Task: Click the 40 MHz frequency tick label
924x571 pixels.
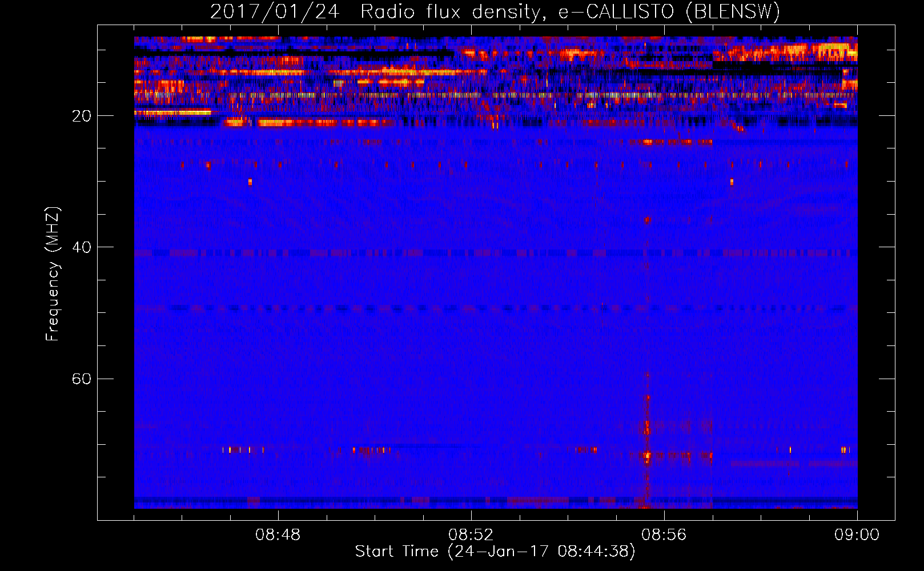Action: [81, 247]
